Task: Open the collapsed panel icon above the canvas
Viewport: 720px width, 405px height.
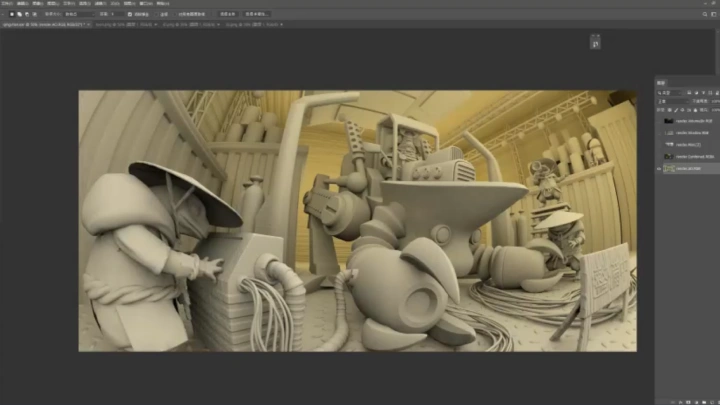Action: tap(595, 44)
